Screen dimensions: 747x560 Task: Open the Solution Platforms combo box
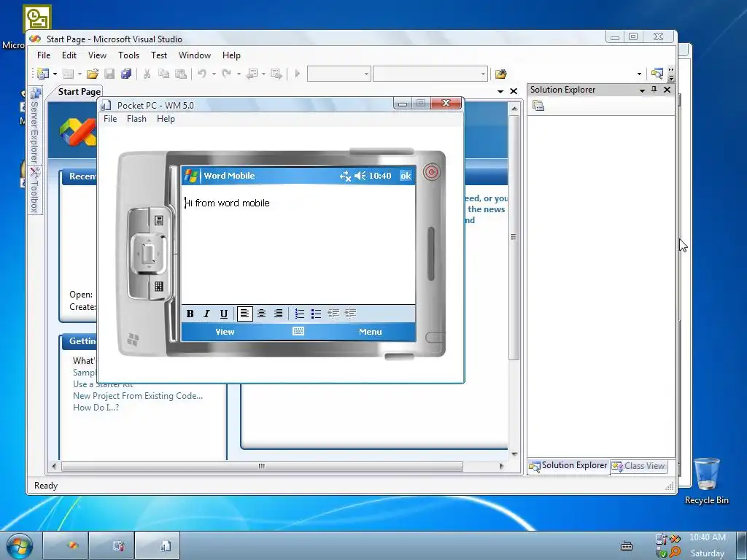tap(430, 74)
